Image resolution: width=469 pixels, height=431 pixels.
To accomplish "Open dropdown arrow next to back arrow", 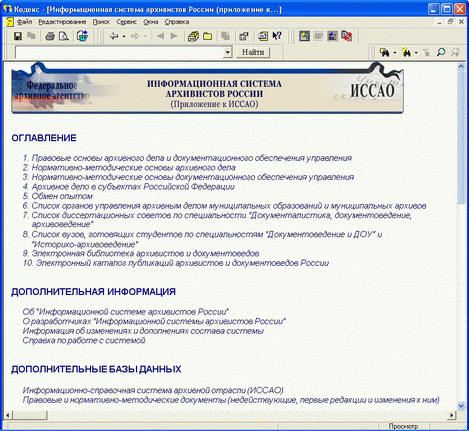I will point(124,36).
